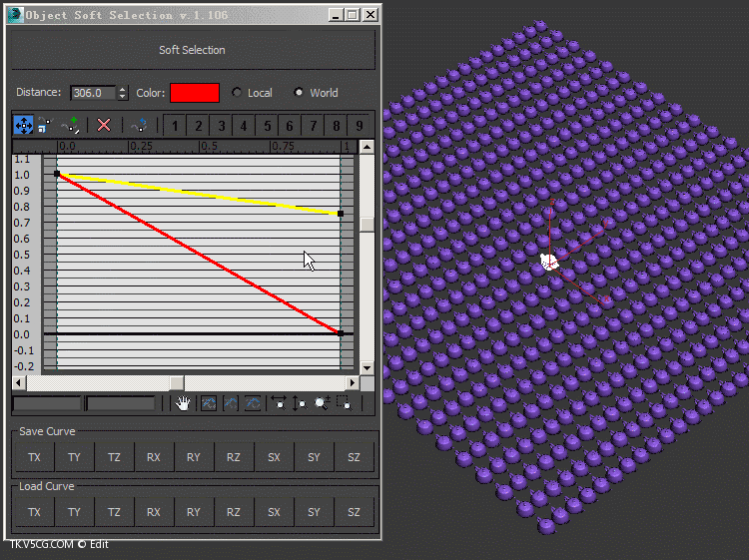
Task: Select the Move point tool
Action: (23, 126)
